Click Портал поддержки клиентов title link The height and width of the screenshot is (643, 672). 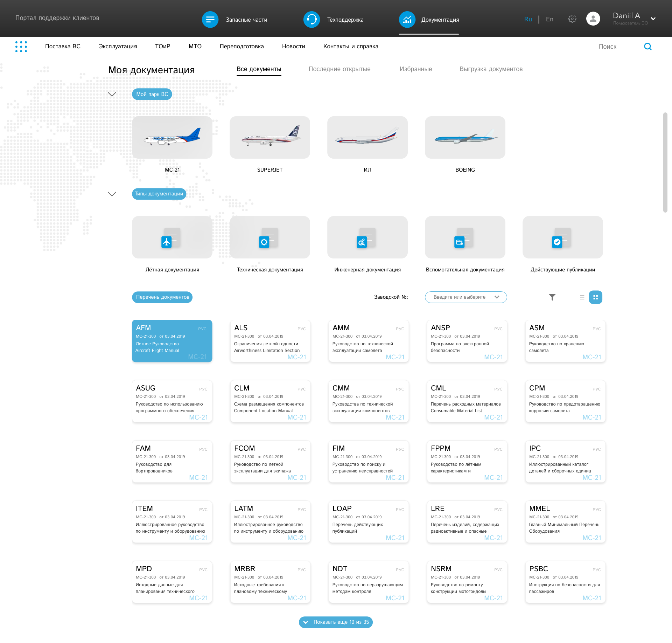57,18
